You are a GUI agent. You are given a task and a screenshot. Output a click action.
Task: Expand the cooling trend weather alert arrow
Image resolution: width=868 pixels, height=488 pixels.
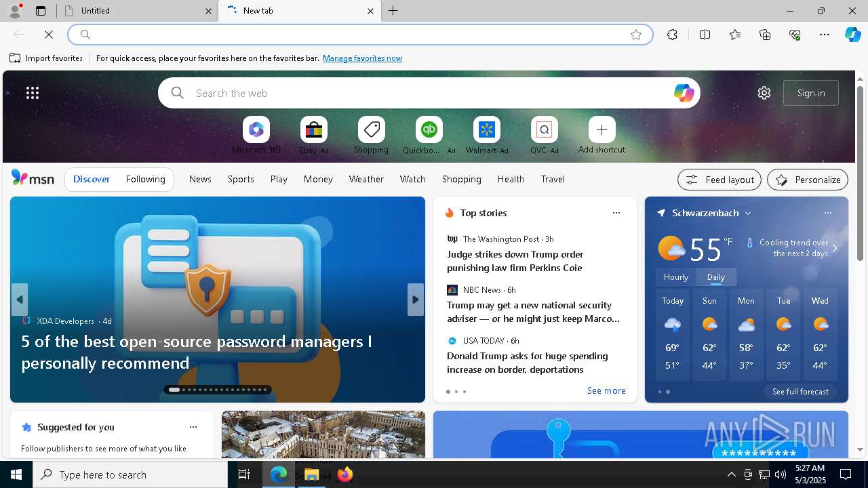click(835, 248)
